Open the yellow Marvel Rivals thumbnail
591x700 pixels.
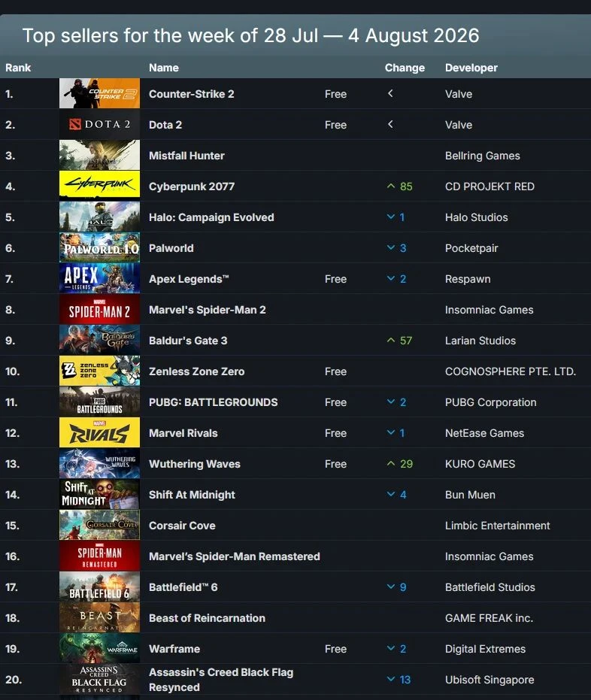coord(99,432)
